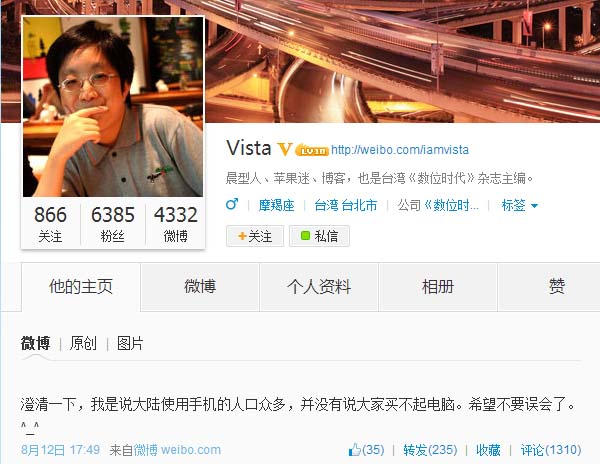Select the 赞 tab

click(557, 287)
